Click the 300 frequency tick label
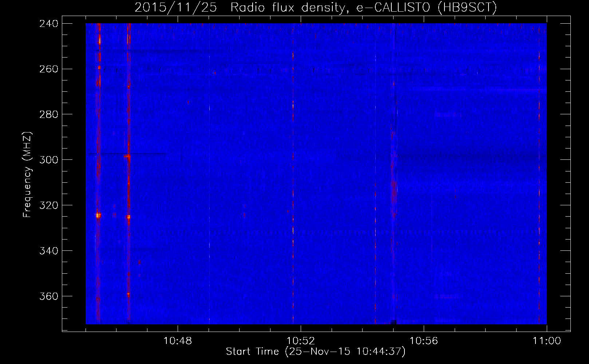 pyautogui.click(x=49, y=160)
